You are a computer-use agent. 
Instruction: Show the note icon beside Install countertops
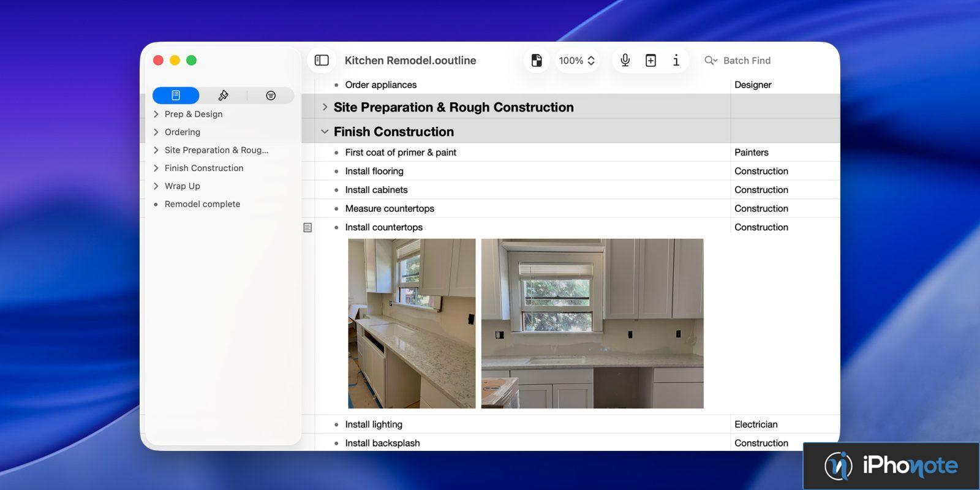pyautogui.click(x=307, y=227)
